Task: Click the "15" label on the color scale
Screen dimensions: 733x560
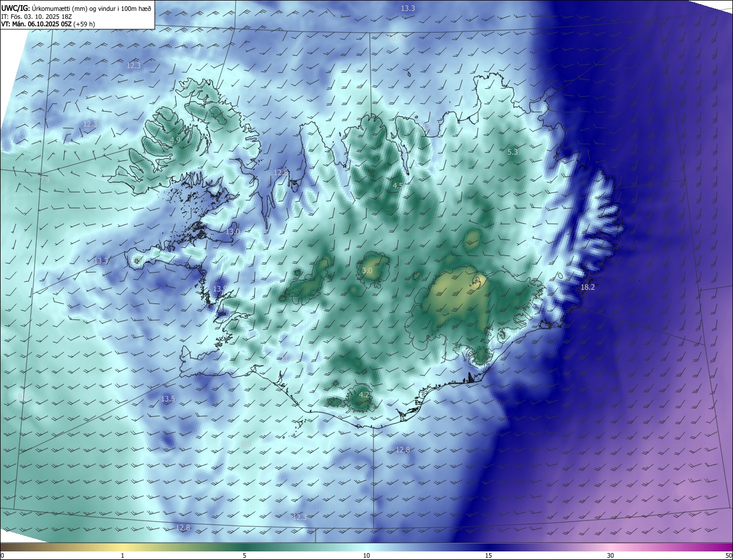Action: coord(488,555)
